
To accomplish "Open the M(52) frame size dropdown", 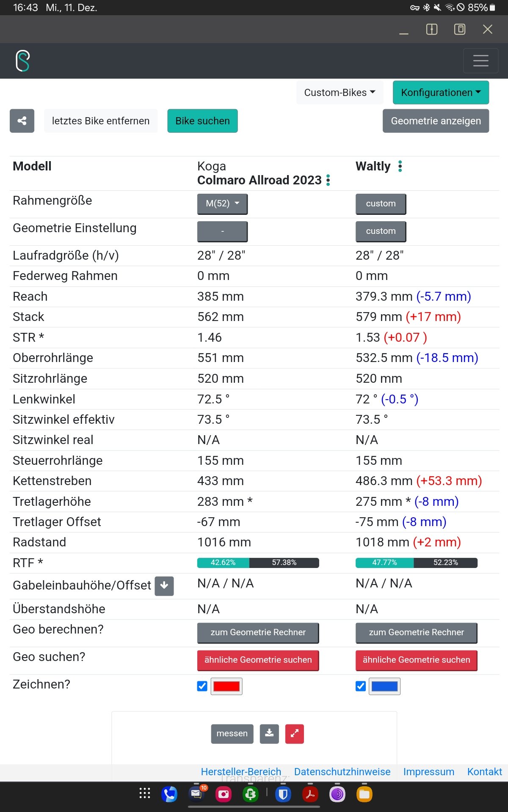I will (222, 204).
